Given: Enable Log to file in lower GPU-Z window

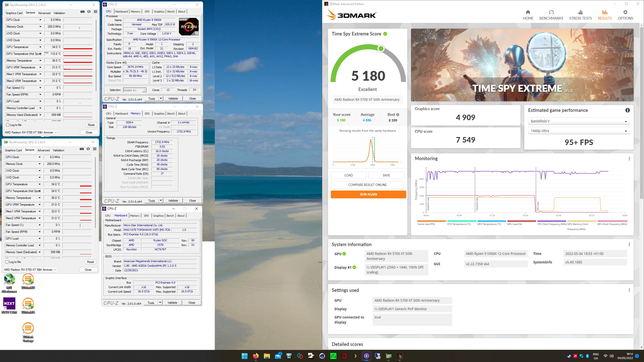Looking at the screenshot, I should (7, 262).
